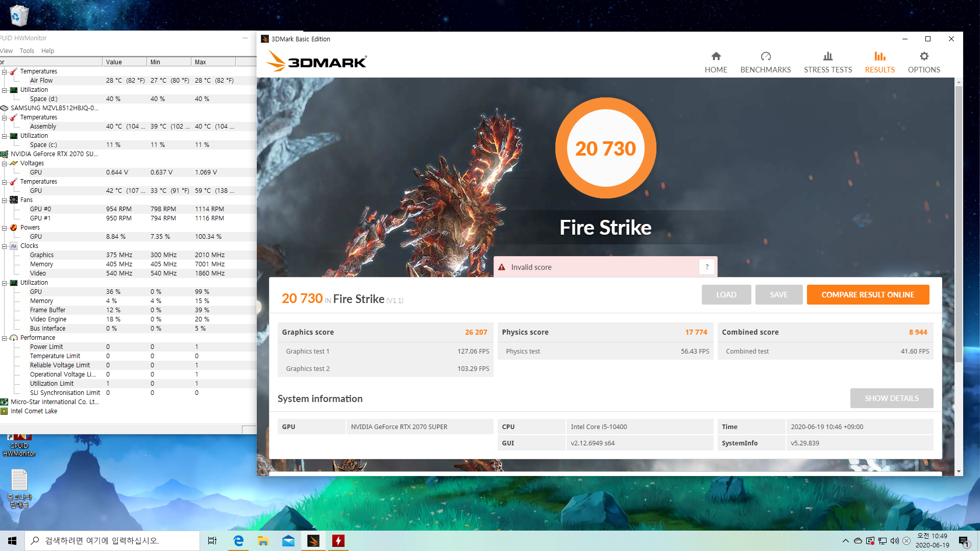Screen dimensions: 980x551
Task: Open HWMonitor Tools menu
Action: coord(27,51)
